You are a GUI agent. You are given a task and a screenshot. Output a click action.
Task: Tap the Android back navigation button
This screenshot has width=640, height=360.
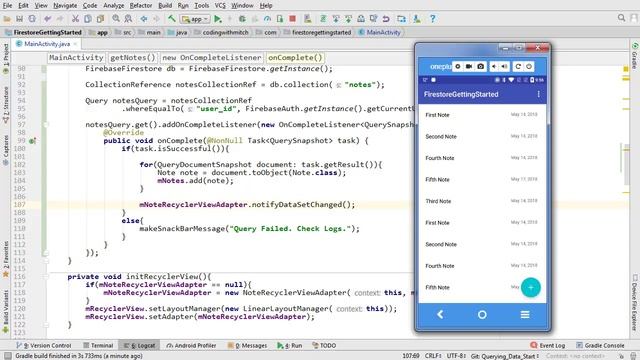point(440,314)
